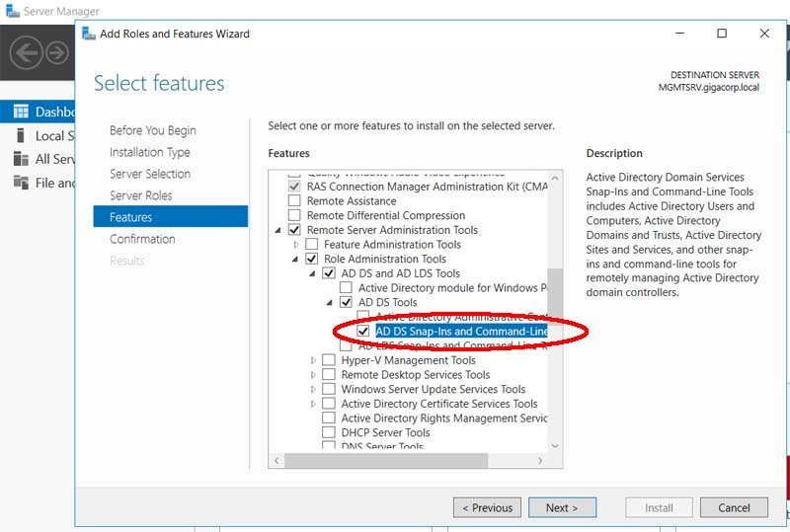
Task: Click the Server Manager app icon in title bar
Action: point(13,10)
